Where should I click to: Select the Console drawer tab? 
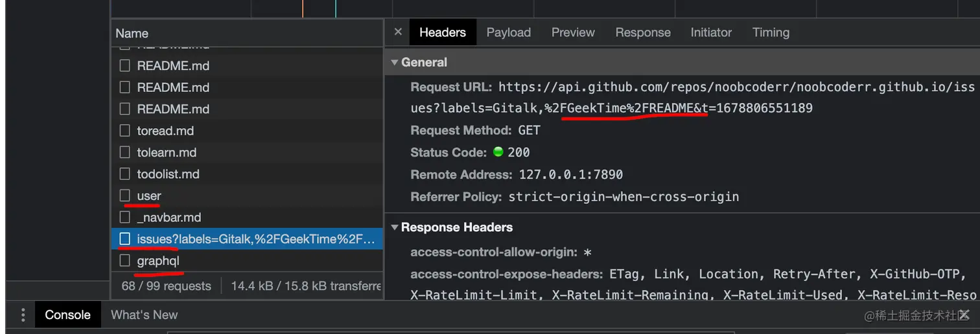point(67,315)
